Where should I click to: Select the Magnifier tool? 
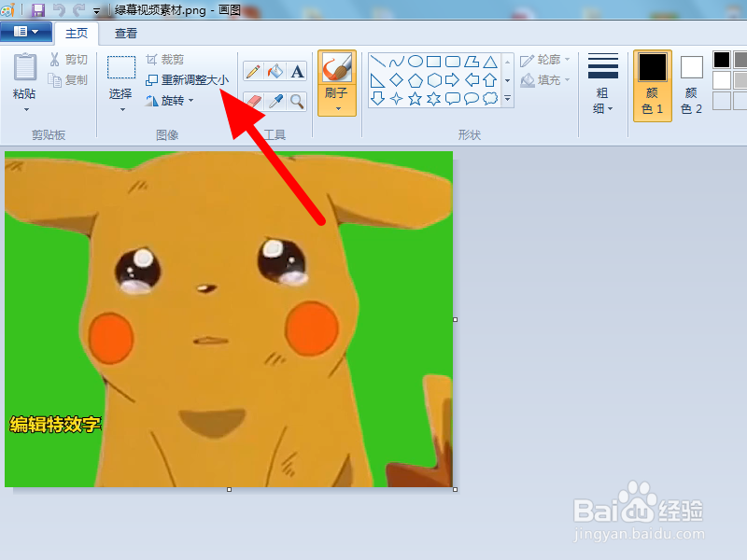click(297, 102)
